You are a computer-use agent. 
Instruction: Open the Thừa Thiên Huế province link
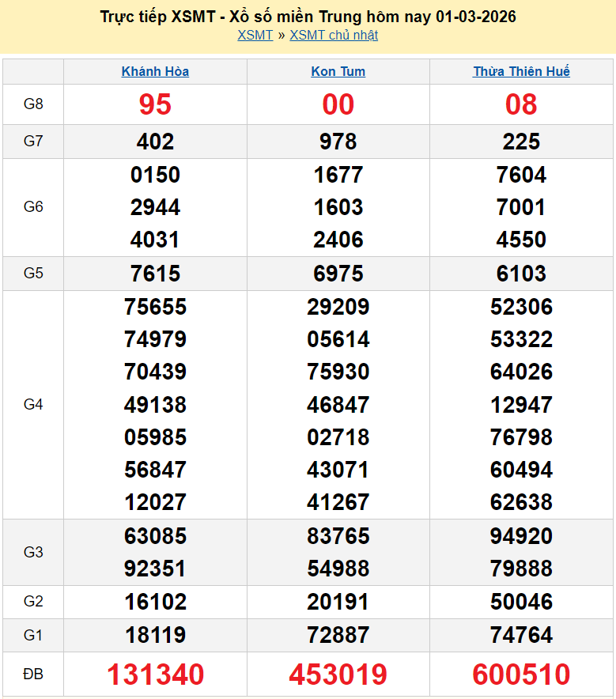coord(521,72)
